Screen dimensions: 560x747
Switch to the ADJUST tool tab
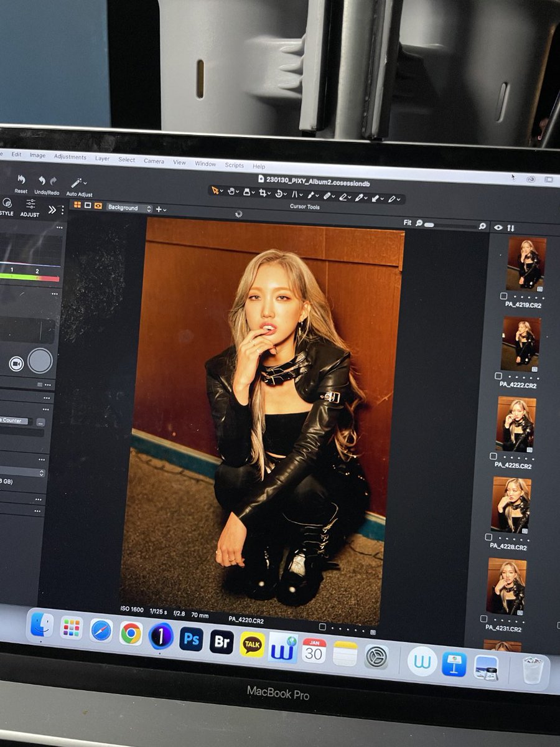click(x=29, y=209)
